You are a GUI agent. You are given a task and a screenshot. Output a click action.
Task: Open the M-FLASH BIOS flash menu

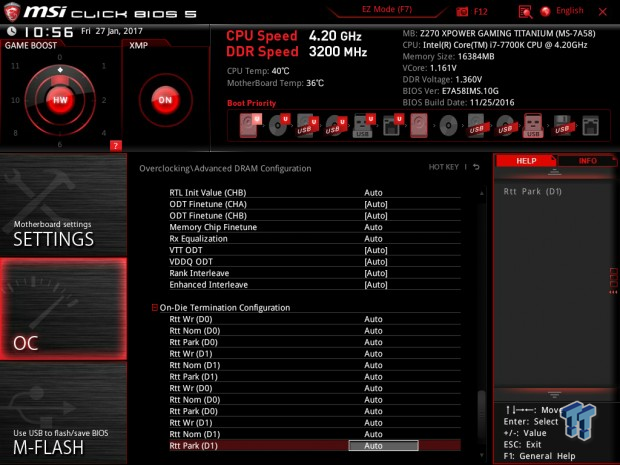coord(63,413)
